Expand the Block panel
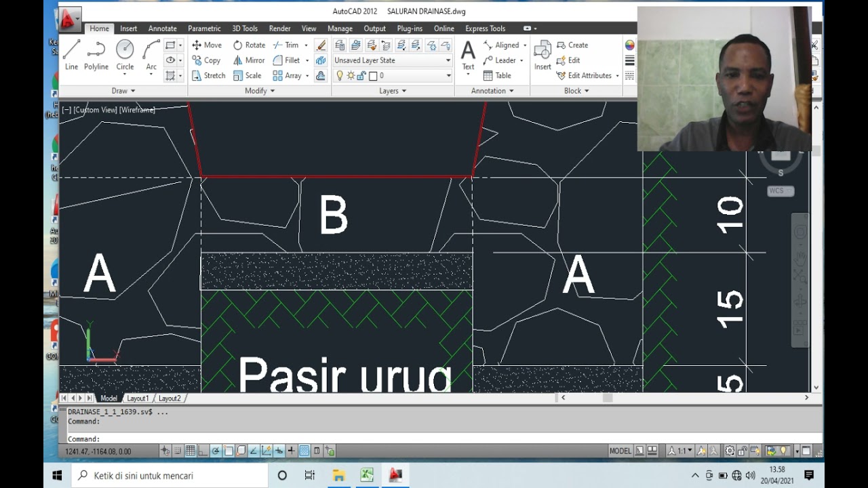The width and height of the screenshot is (868, 488). click(577, 91)
